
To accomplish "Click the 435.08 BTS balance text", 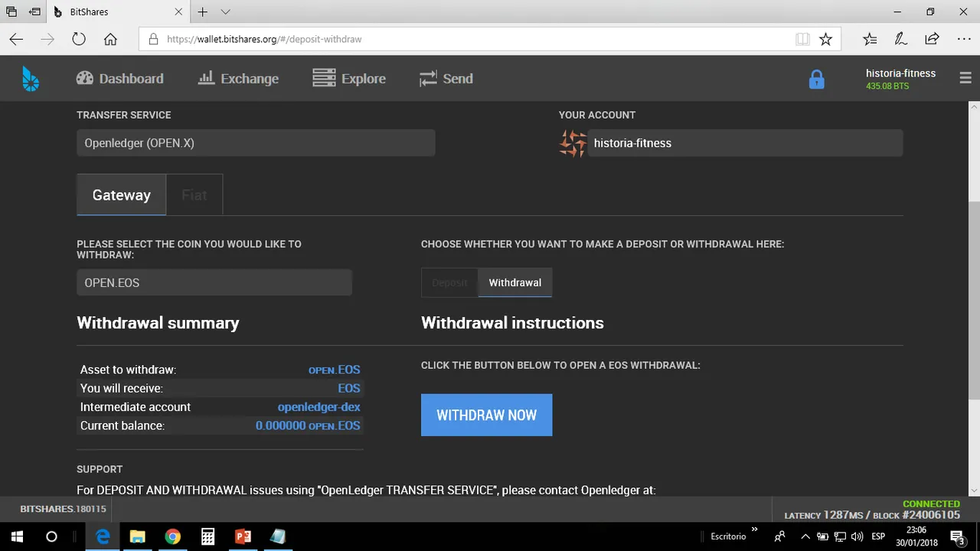I will pyautogui.click(x=887, y=86).
